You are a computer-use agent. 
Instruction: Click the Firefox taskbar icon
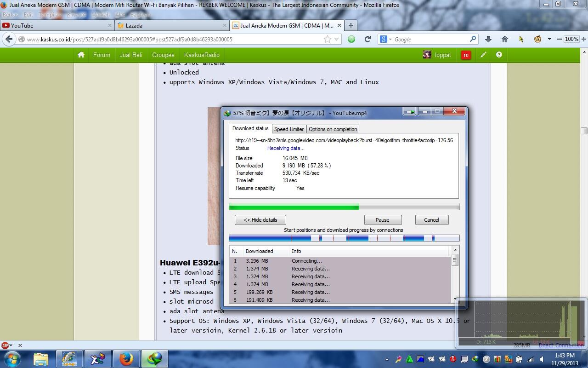pos(126,359)
